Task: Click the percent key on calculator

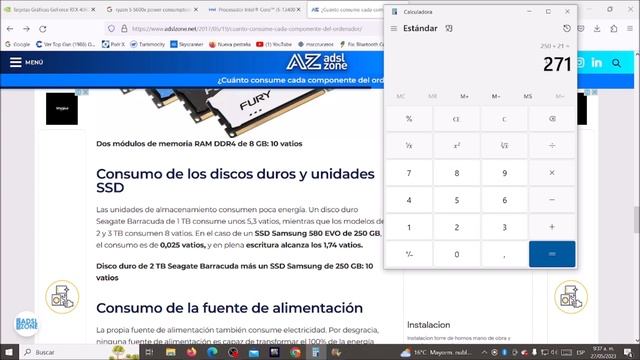Action: (x=409, y=119)
